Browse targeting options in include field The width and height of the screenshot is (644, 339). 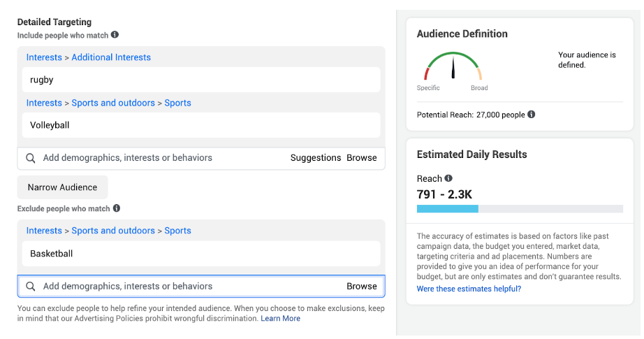362,158
